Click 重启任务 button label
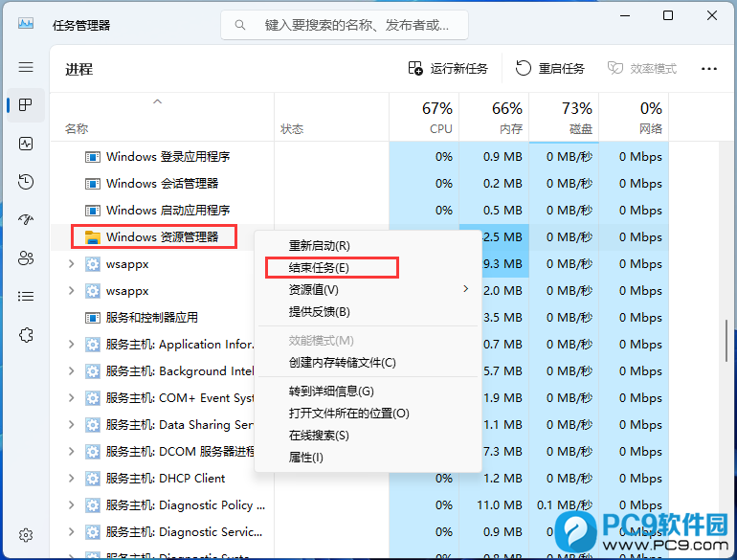The image size is (737, 560). click(561, 69)
